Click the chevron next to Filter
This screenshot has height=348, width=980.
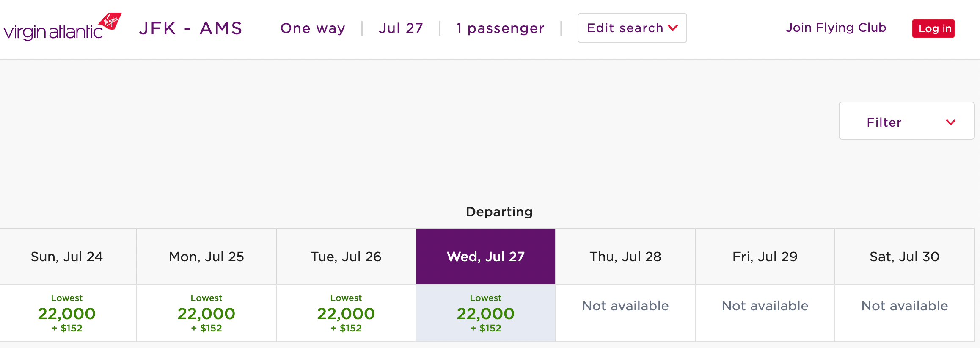point(950,122)
